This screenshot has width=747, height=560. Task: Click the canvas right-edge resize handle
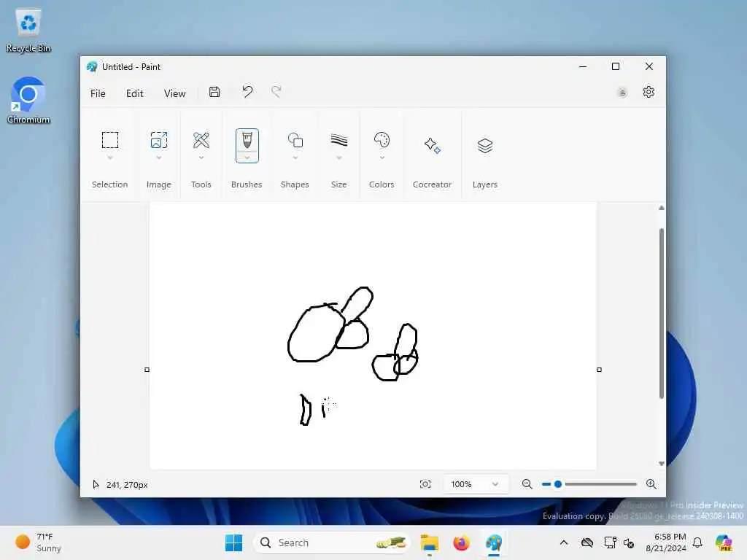pos(600,370)
